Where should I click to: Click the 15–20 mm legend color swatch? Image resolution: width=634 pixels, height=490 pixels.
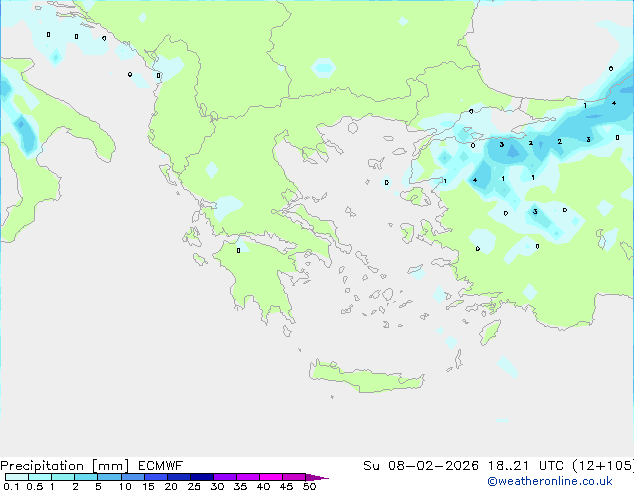[x=156, y=477]
